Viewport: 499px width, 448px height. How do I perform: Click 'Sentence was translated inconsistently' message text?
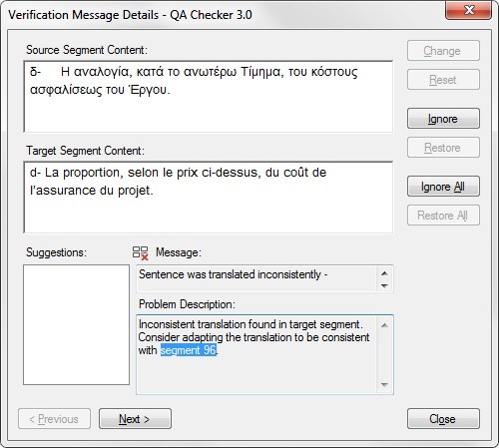[230, 274]
